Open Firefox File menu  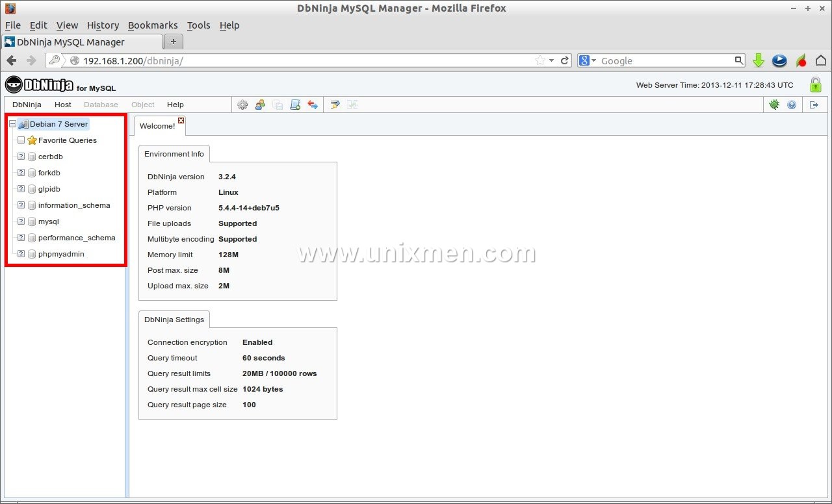13,25
